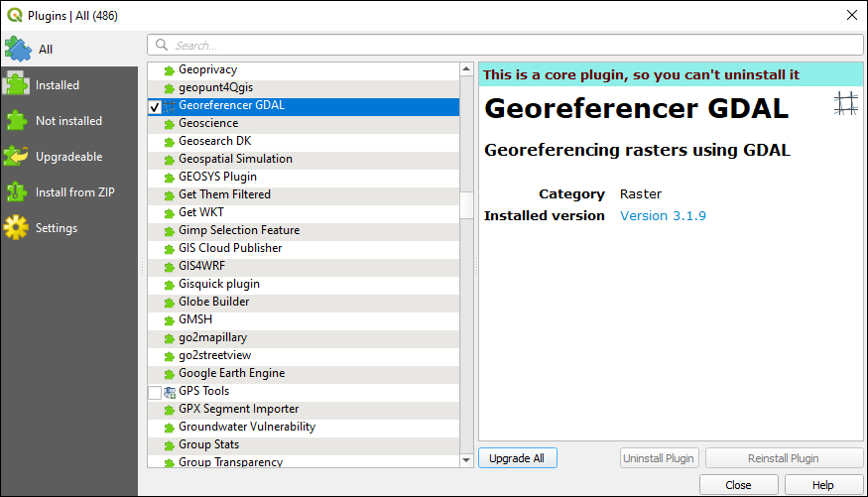Select the Georeferencer GDAL list row
868x497 pixels.
click(304, 106)
